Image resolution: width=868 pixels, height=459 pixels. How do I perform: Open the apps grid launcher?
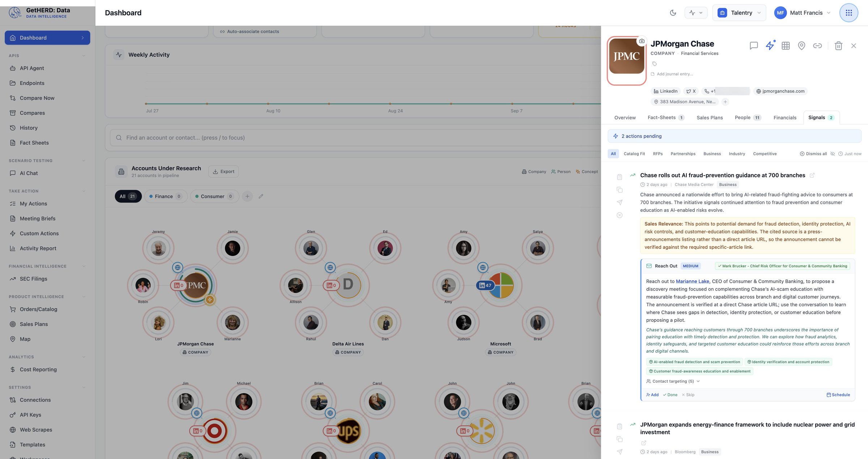click(x=848, y=13)
